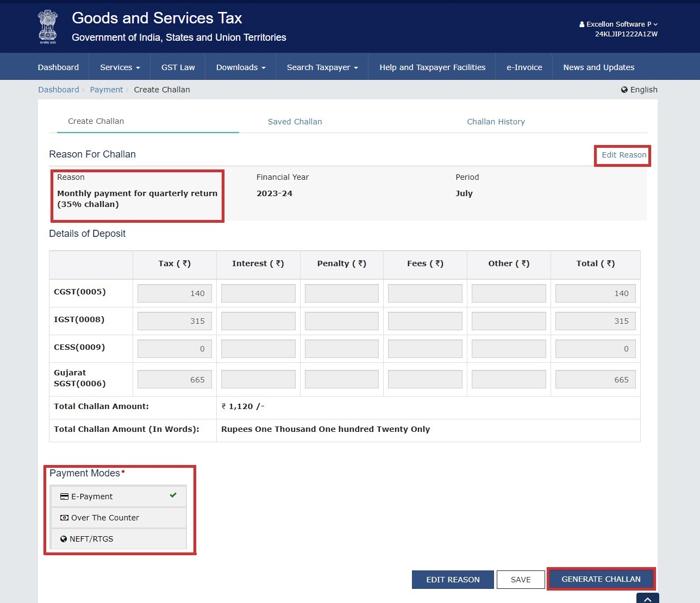Click the IGST Interest field

click(x=258, y=321)
